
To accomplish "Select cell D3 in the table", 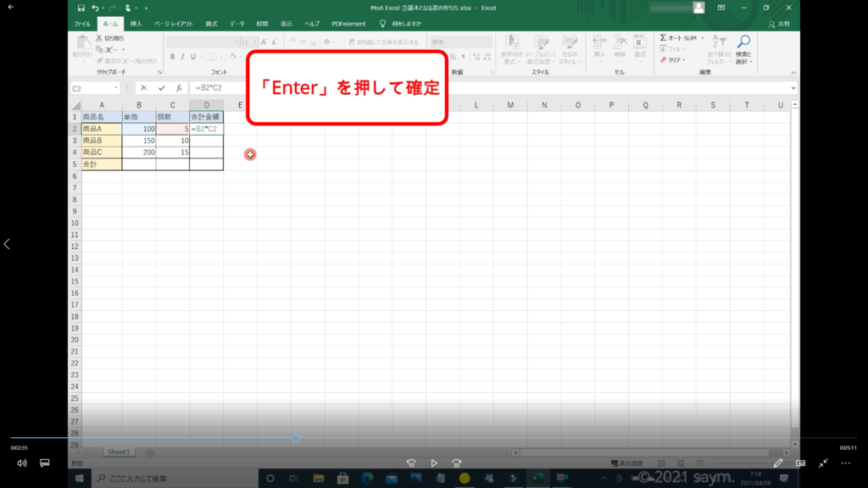I will tap(206, 141).
